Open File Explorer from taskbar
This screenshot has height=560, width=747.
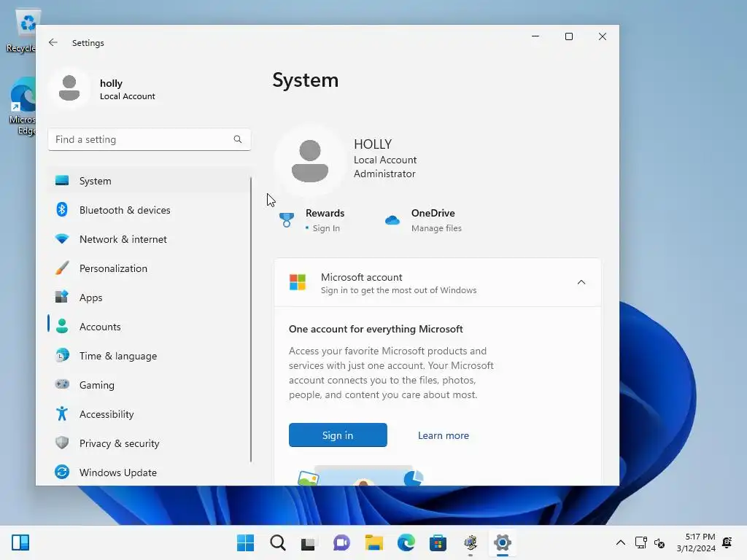[x=374, y=542]
